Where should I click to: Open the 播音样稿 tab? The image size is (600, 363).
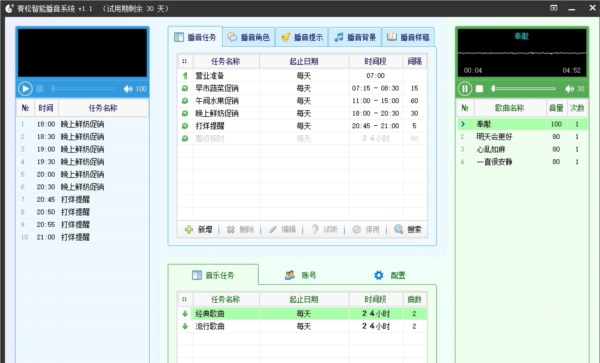coord(408,37)
